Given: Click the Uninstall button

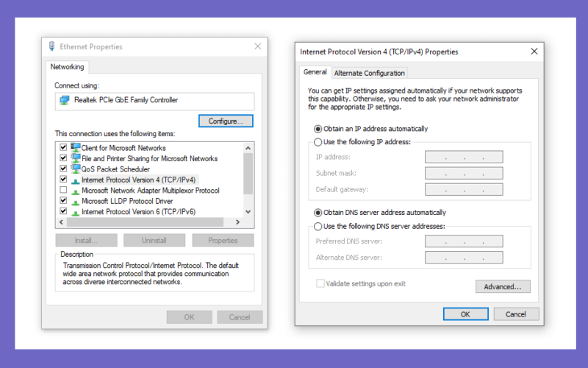Looking at the screenshot, I should (x=154, y=241).
